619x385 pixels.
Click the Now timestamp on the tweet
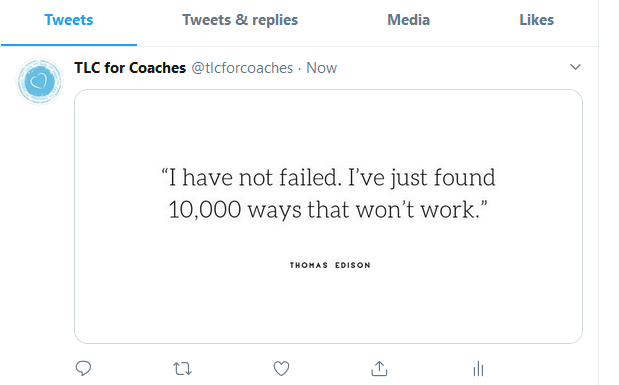click(x=321, y=68)
